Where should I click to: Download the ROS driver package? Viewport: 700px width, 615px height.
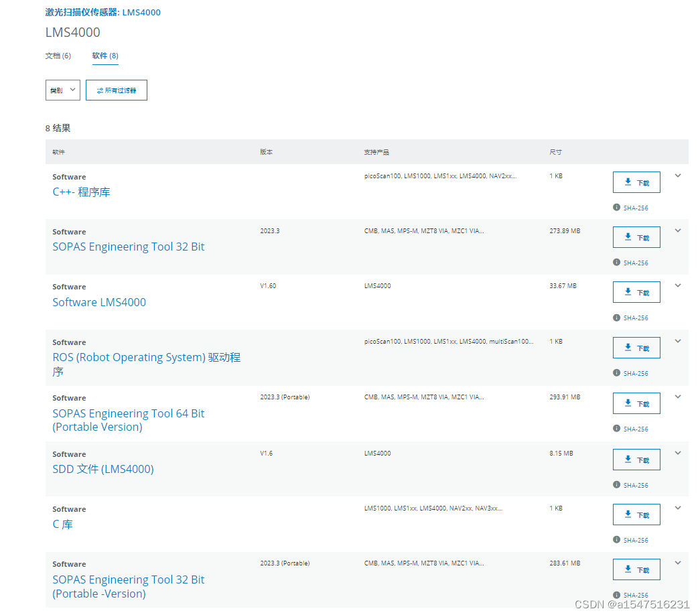pyautogui.click(x=636, y=348)
